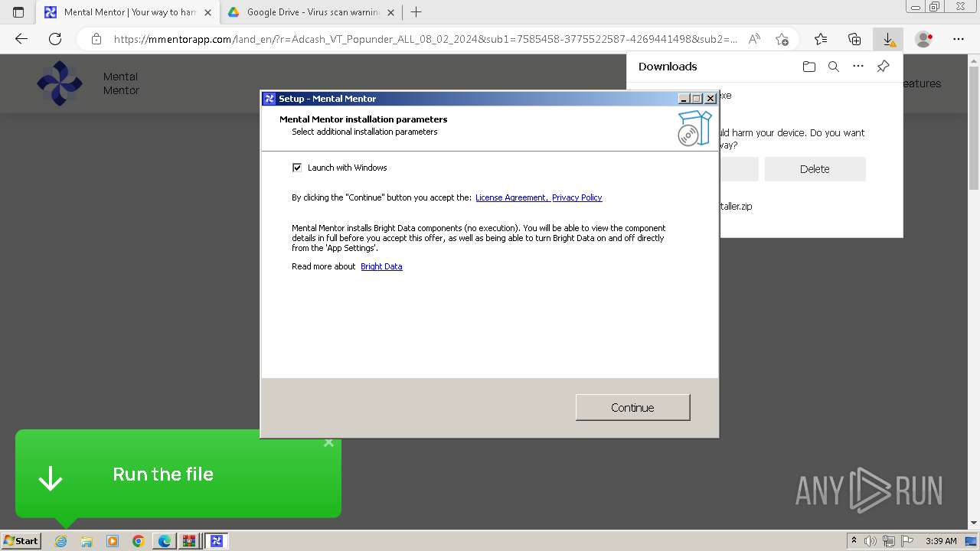Click the Setup - Mental Mentor title bar icon
Image resolution: width=980 pixels, height=551 pixels.
pos(269,99)
